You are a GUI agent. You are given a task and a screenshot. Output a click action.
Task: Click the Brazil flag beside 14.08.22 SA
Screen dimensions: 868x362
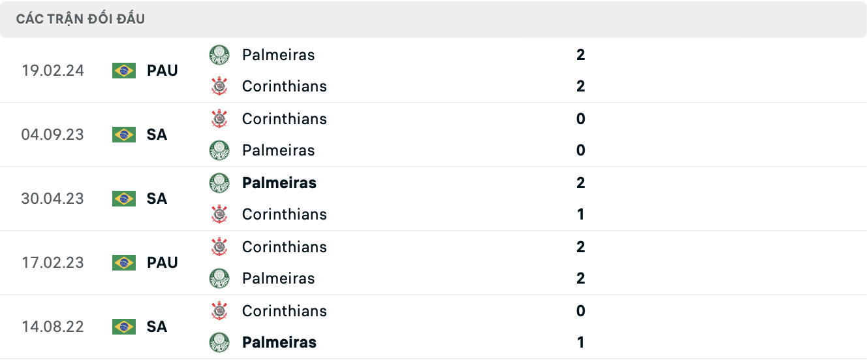click(x=124, y=327)
